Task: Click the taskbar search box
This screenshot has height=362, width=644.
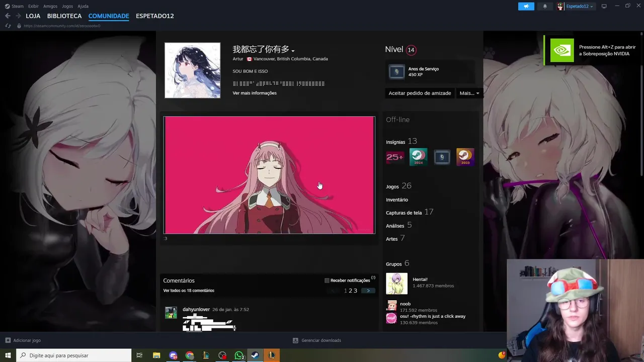Action: (x=74, y=355)
